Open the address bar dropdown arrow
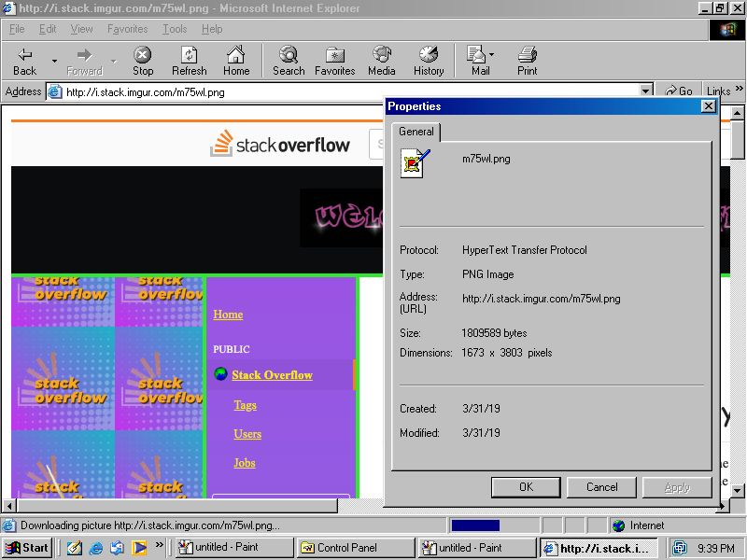Viewport: 747px width, 560px height. click(x=646, y=91)
